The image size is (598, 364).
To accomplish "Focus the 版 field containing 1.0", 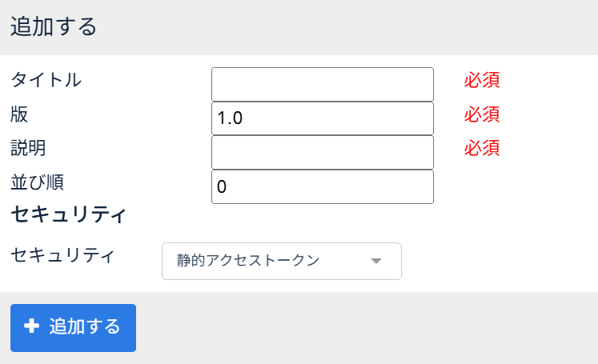I will [x=322, y=118].
